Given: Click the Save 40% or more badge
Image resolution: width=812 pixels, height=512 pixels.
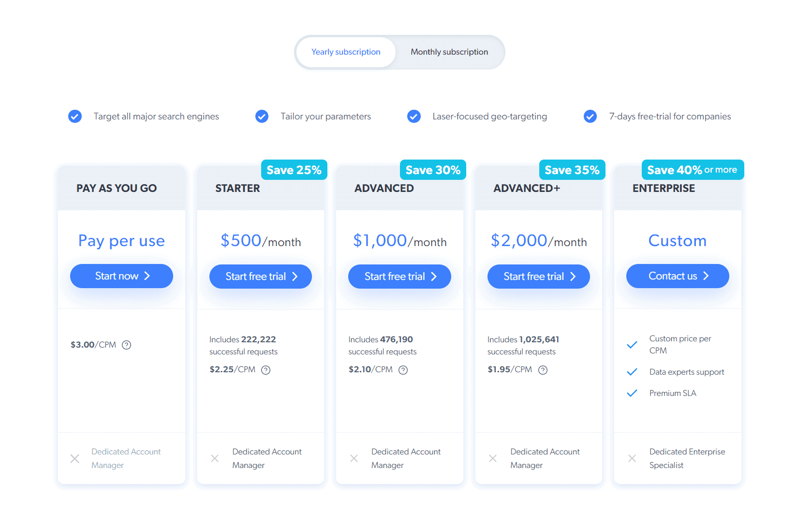Looking at the screenshot, I should point(693,170).
